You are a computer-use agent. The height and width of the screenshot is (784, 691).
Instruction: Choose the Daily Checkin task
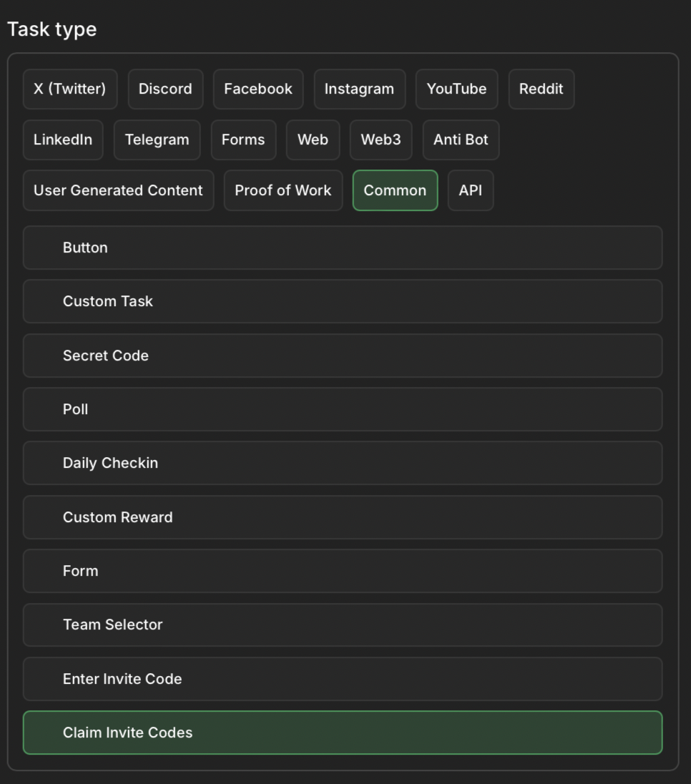pos(342,463)
